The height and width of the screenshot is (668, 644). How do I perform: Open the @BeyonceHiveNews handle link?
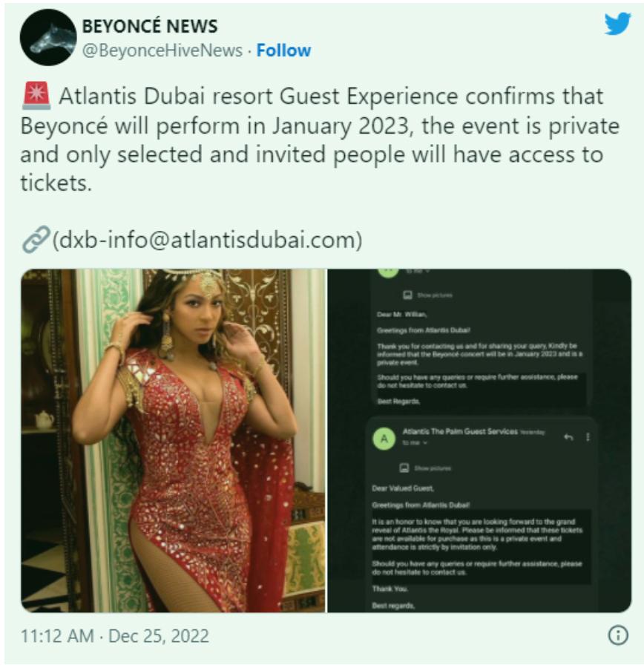pos(162,50)
